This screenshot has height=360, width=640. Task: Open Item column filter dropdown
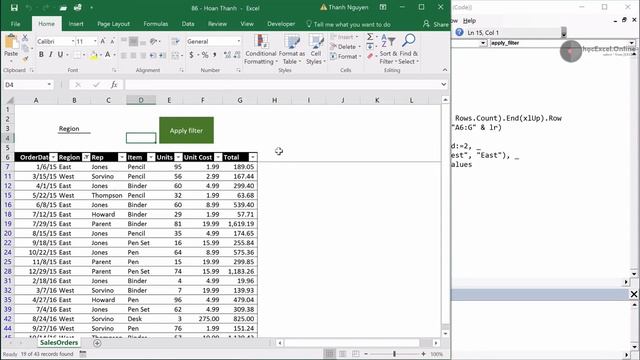[x=151, y=157]
